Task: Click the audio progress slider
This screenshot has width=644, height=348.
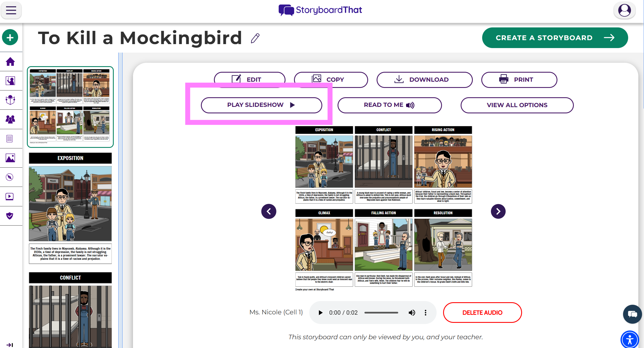Action: (381, 313)
